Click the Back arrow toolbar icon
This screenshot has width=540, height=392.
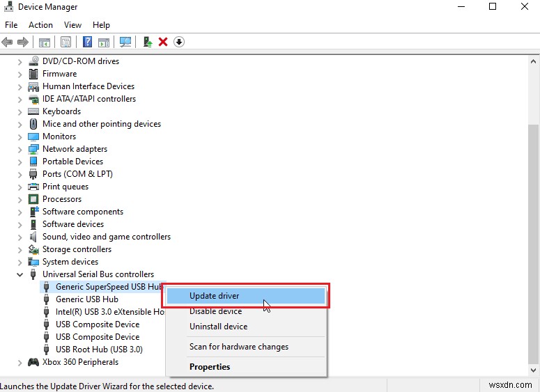[x=7, y=42]
